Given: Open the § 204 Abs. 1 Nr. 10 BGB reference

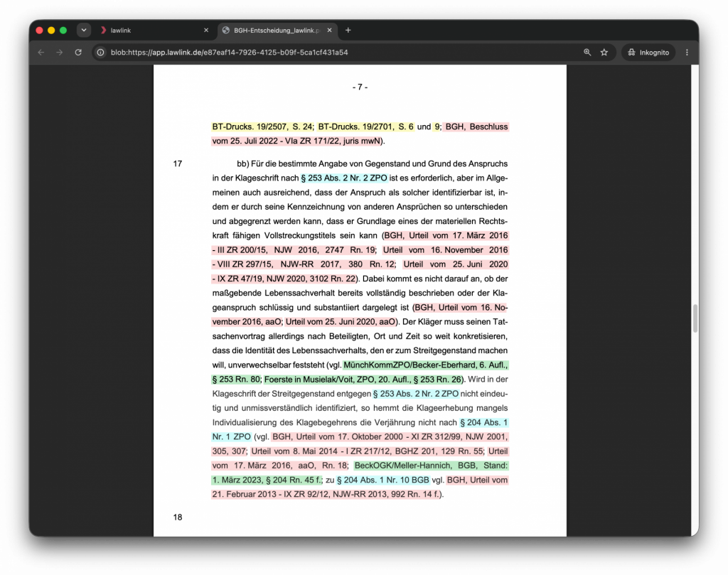Looking at the screenshot, I should [383, 480].
